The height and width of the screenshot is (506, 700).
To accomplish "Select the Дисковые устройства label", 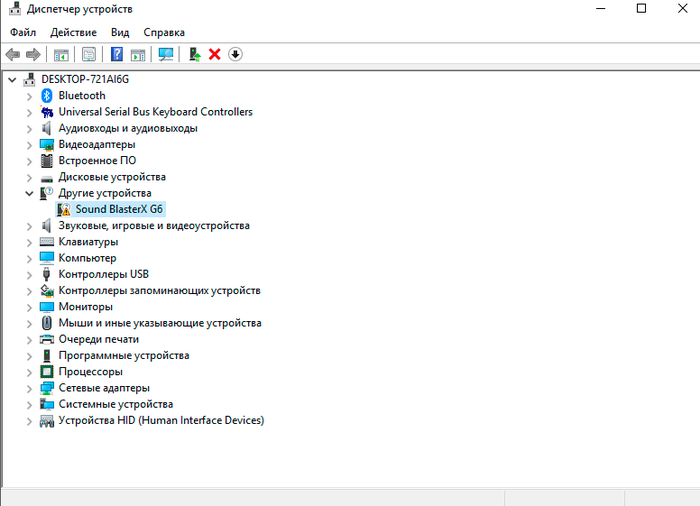I will click(x=112, y=177).
